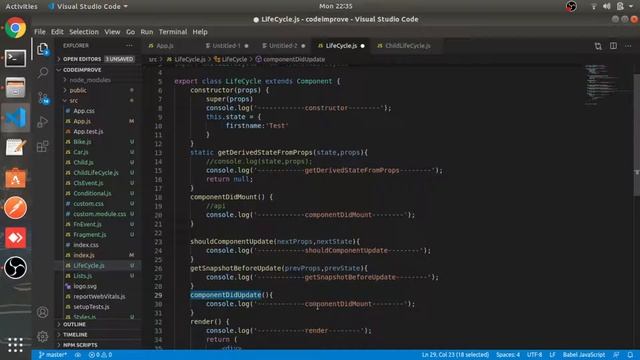This screenshot has width=640, height=360.
Task: Open editor more actions ellipsis
Action: point(628,46)
